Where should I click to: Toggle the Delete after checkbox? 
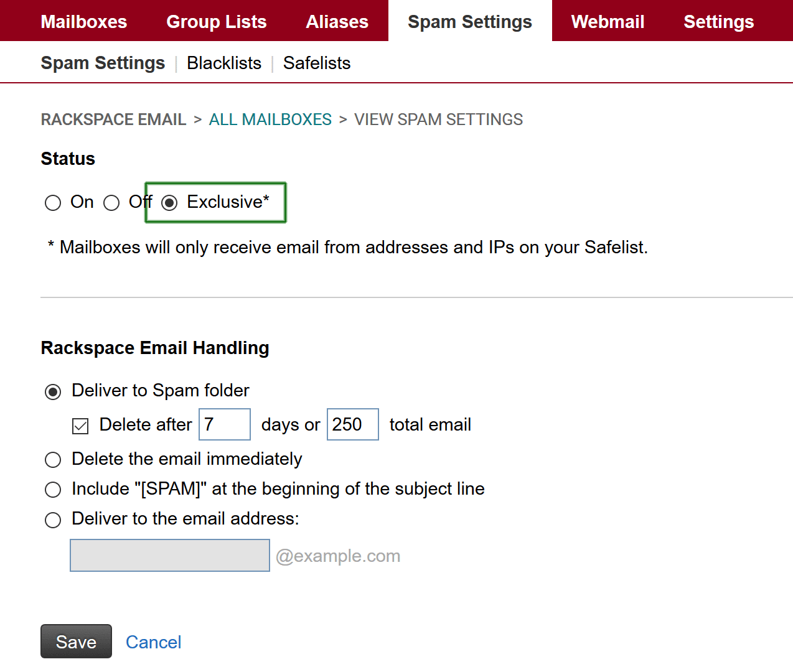click(x=80, y=426)
